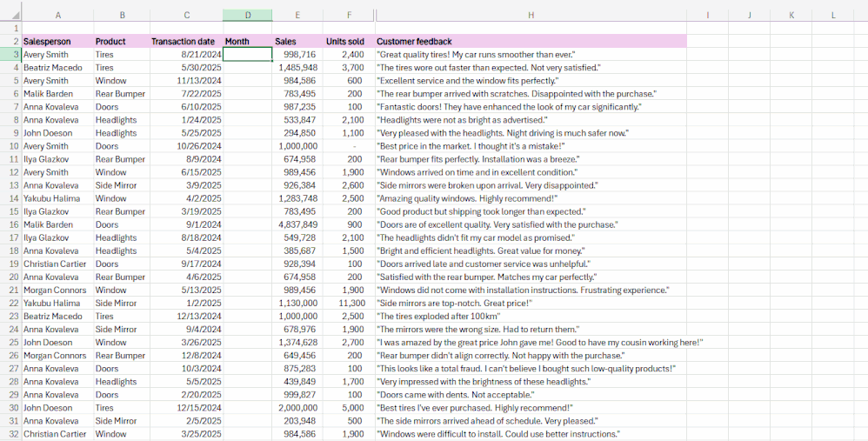868x441 pixels.
Task: Click feedback "The headlights didn't fit my car model"
Action: click(531, 238)
